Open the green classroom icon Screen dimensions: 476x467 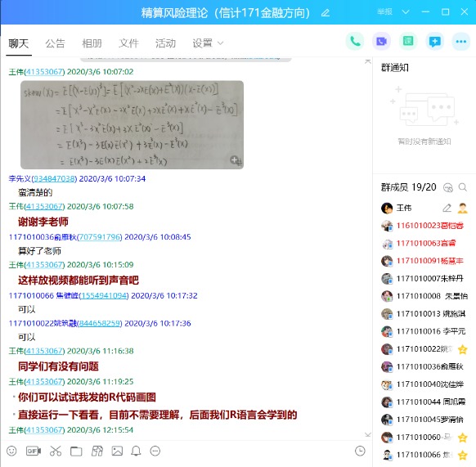(407, 41)
